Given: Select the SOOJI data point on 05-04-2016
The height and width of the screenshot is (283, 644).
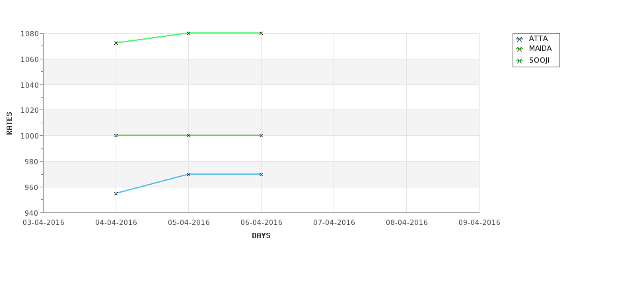Looking at the screenshot, I should 188,33.
